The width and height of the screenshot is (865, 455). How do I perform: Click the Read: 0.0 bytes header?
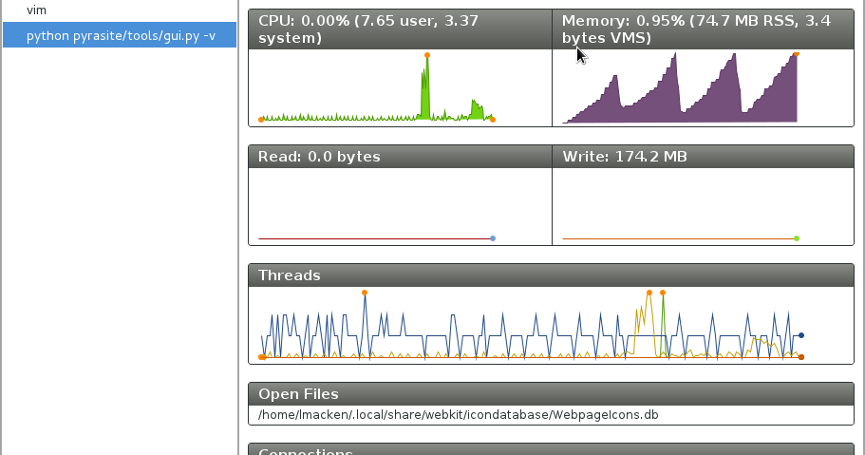400,157
